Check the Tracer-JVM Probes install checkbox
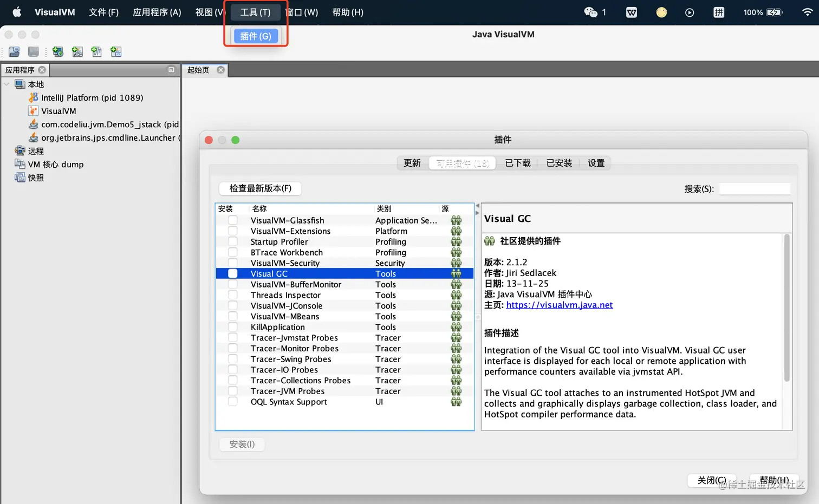 (x=232, y=391)
